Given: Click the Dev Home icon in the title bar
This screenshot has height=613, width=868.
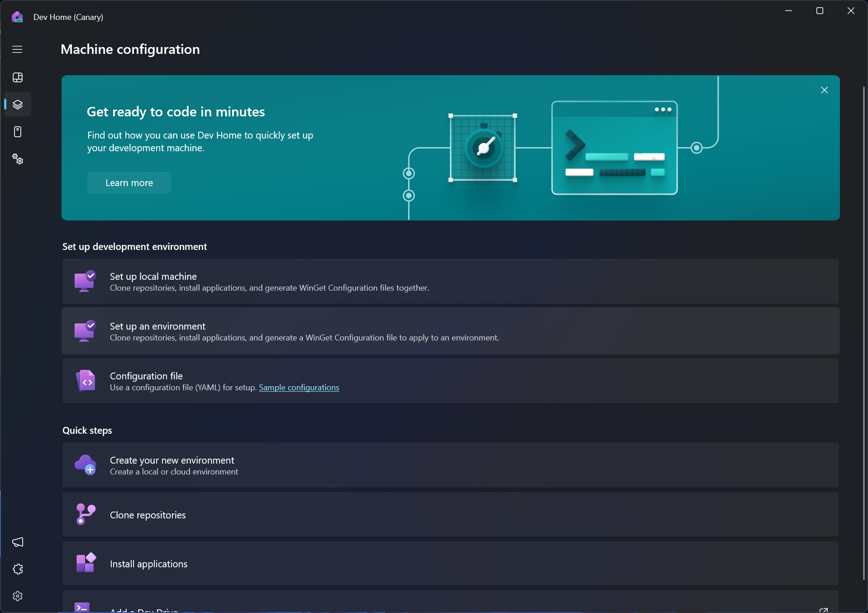Looking at the screenshot, I should [17, 17].
